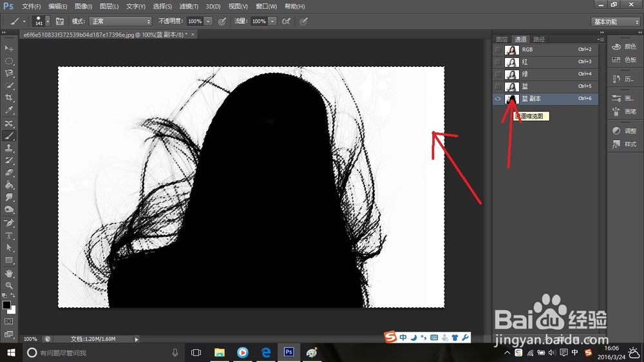Open Edge browser from taskbar
This screenshot has width=644, height=362.
point(266,352)
